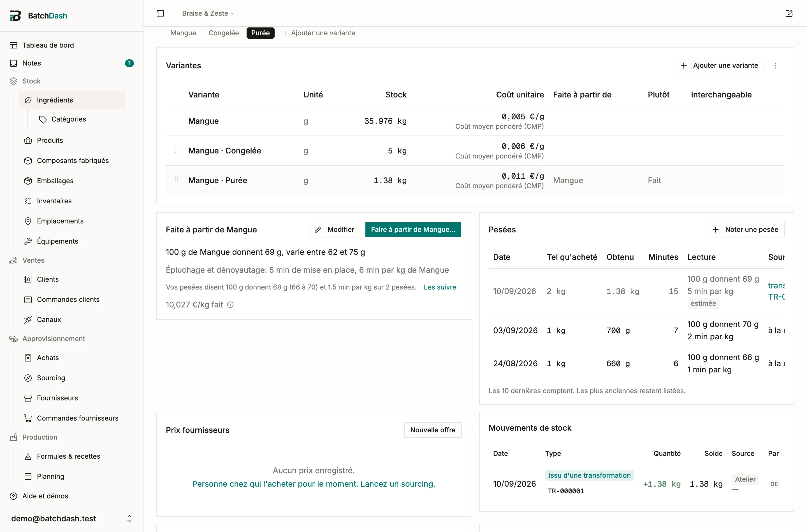
Task: Grab the drag handle for Mangue · Purée
Action: [177, 180]
